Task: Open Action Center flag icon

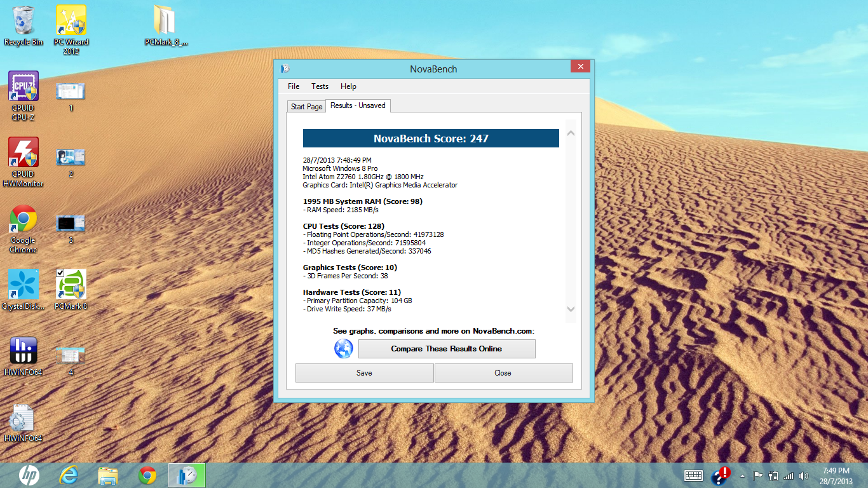Action: point(757,475)
